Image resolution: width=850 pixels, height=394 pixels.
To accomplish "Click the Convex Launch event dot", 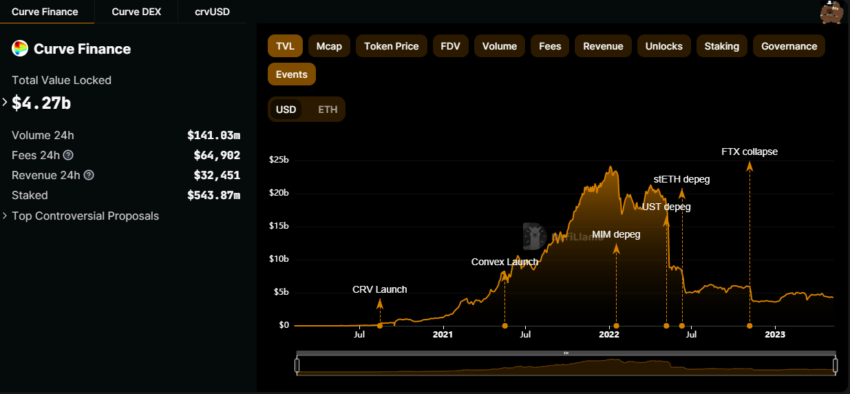I will click(505, 326).
